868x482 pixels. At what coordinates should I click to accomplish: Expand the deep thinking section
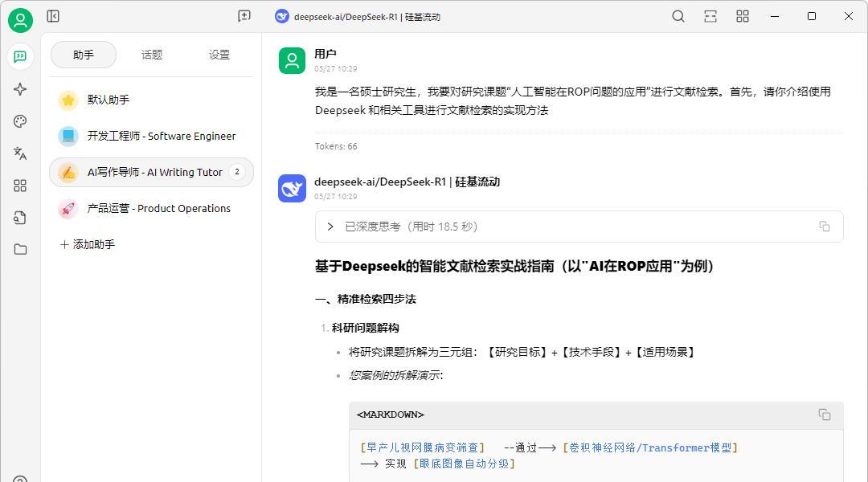[330, 227]
